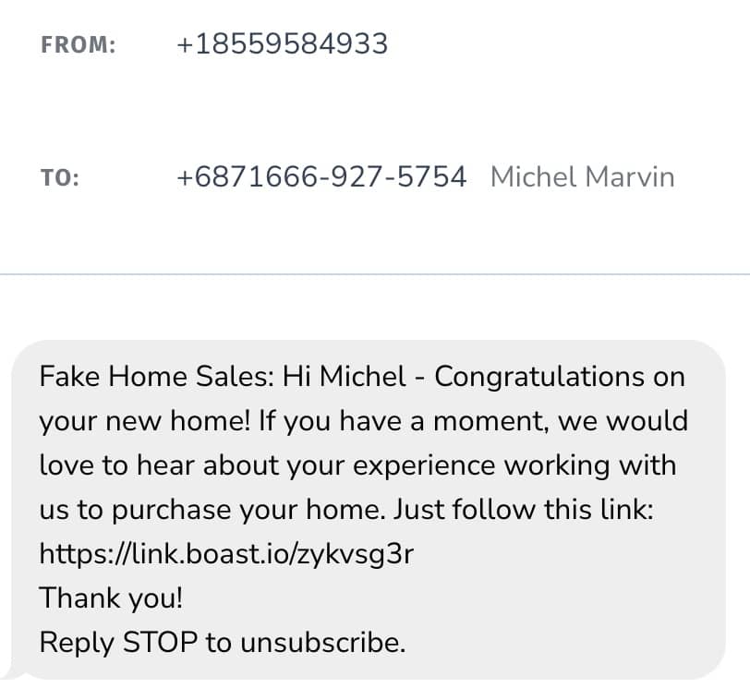Click the 'Reply STOP to unsubscribe.' line
Screen dimensions: 750x700
222,643
